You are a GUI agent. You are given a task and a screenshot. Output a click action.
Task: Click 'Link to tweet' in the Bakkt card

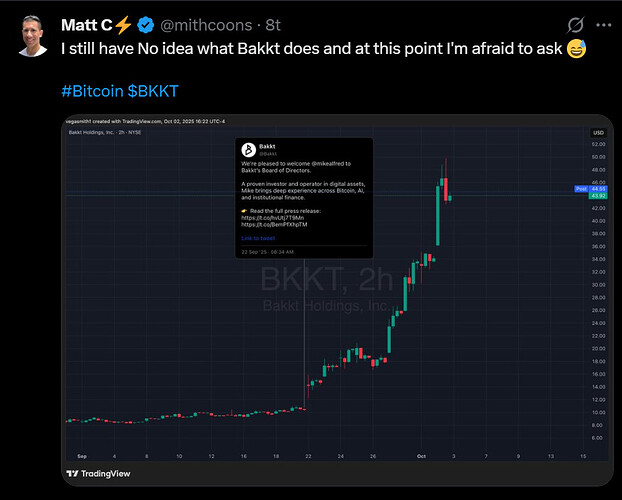tap(258, 238)
